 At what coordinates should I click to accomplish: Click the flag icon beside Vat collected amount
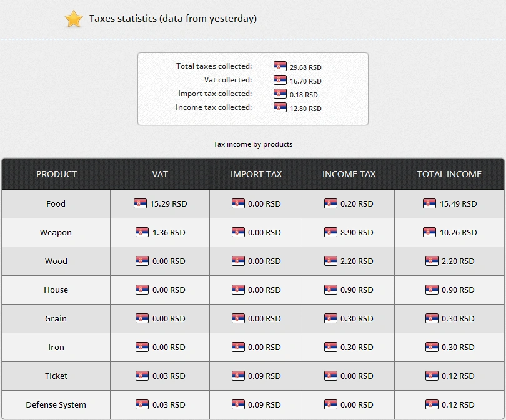[x=280, y=81]
